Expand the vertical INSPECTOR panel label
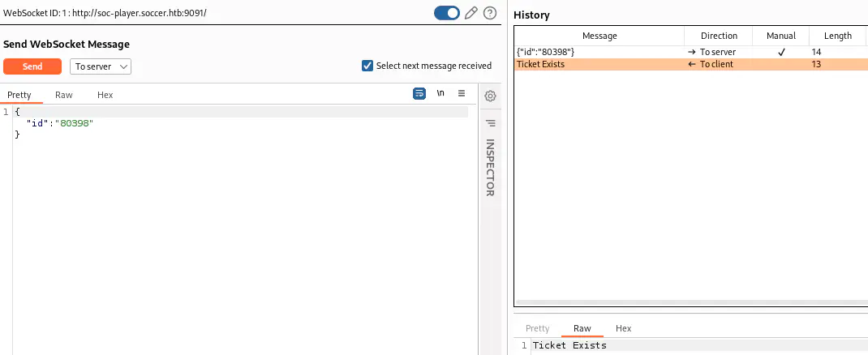Screen dimensions: 868x355 coord(490,167)
